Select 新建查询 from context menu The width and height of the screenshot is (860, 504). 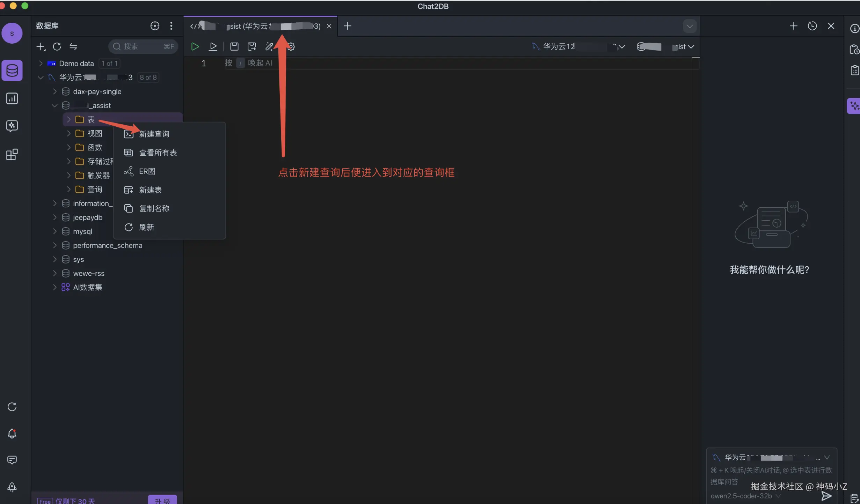(x=154, y=134)
